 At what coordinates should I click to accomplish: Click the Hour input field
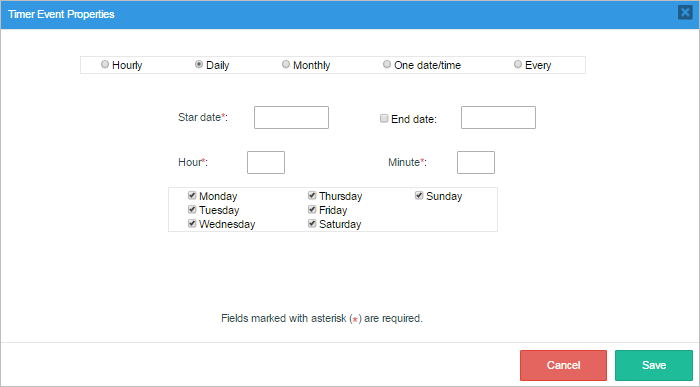coord(266,162)
